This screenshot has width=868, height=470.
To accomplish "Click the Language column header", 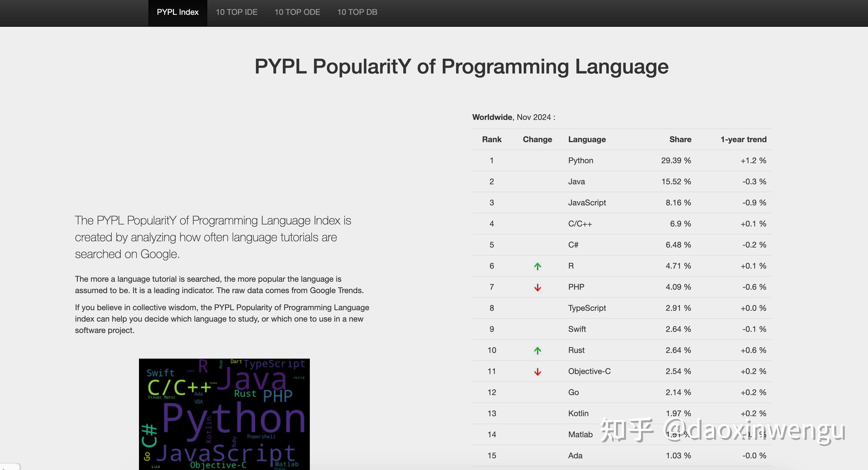I will pos(587,139).
